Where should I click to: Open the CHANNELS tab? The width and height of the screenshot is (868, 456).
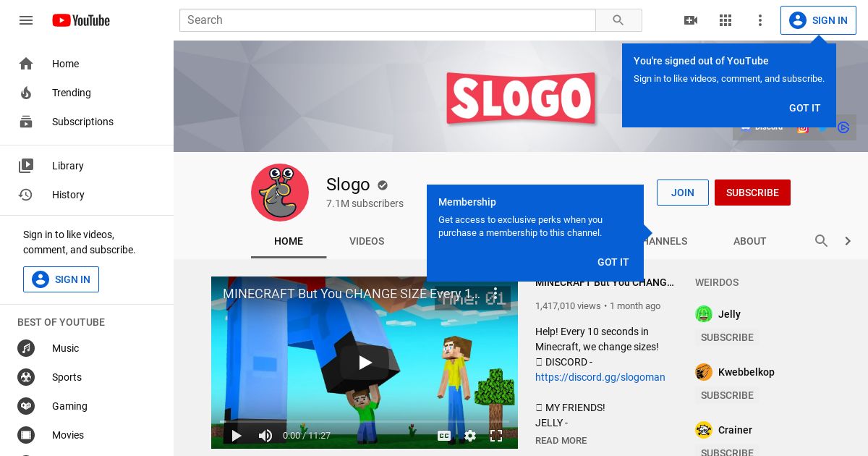click(x=665, y=241)
